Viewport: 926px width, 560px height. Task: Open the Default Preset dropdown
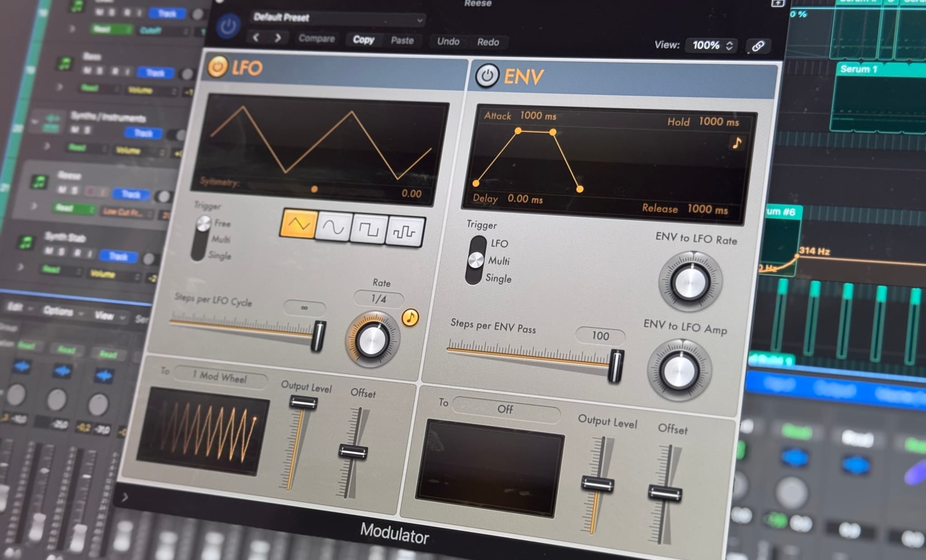(337, 19)
